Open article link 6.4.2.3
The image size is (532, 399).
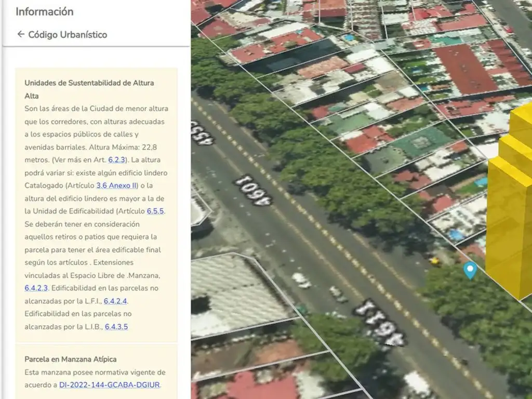[x=36, y=288]
